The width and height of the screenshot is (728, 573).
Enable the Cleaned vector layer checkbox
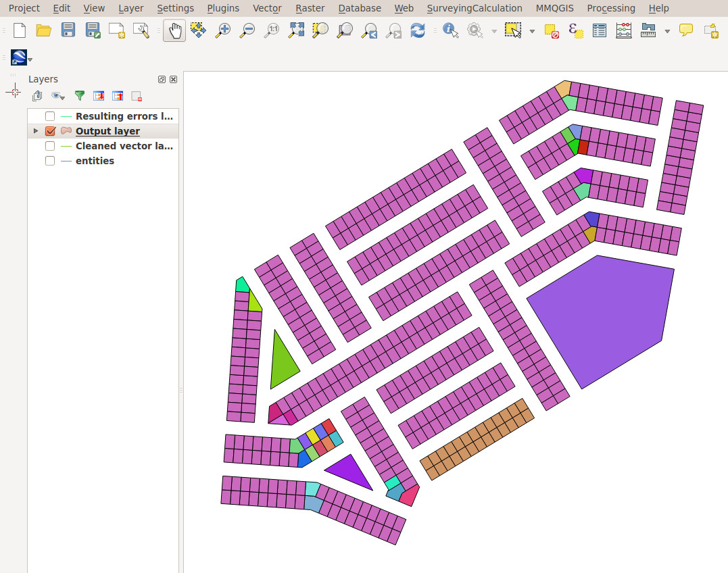coord(49,146)
